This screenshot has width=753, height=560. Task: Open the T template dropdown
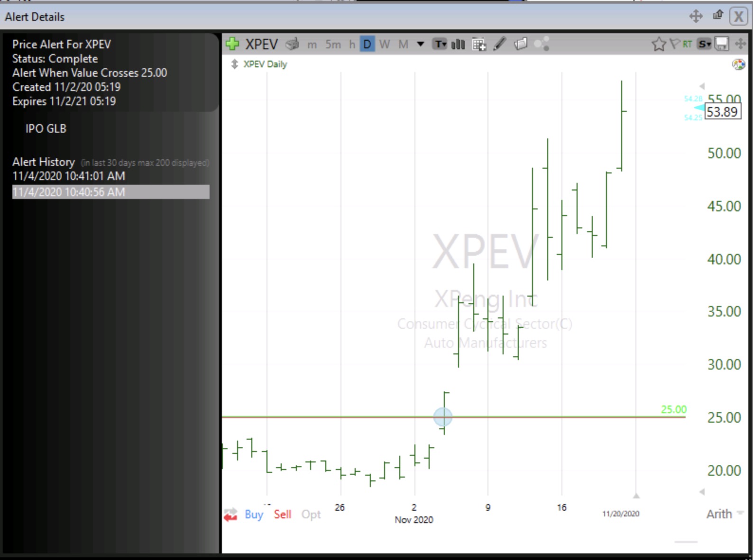pyautogui.click(x=441, y=44)
